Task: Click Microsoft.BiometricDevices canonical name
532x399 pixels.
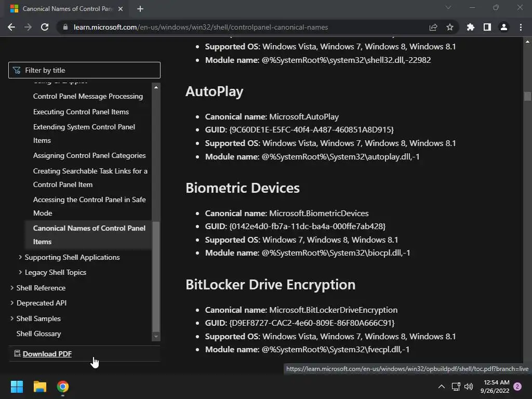Action: (319, 214)
